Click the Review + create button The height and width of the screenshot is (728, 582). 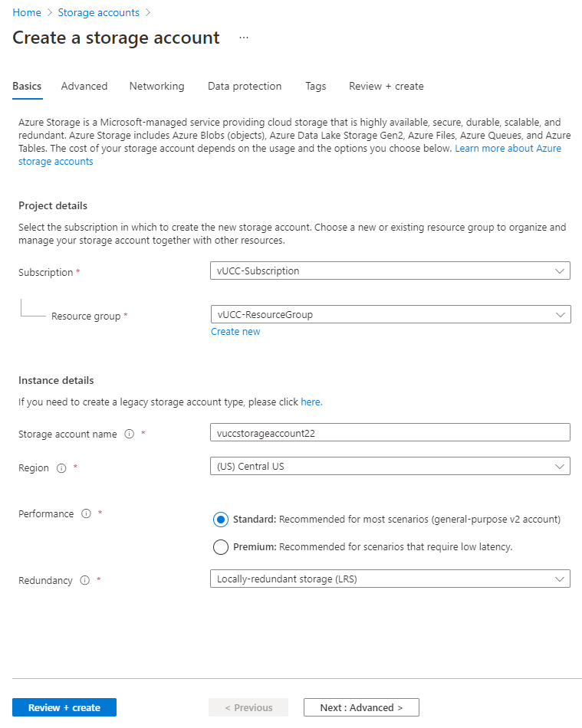pos(64,707)
